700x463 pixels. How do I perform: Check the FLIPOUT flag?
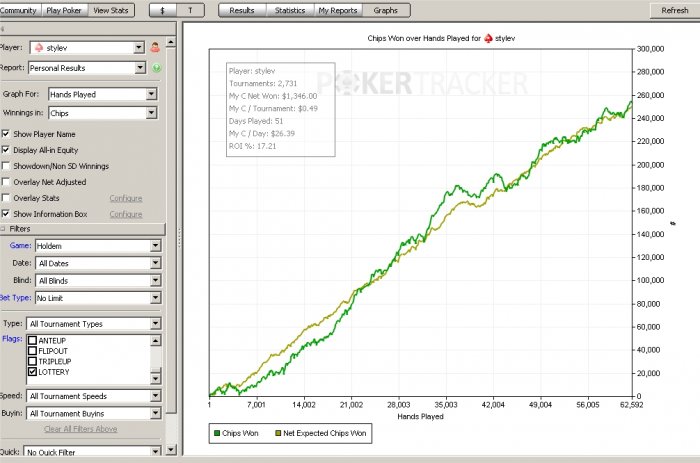click(x=32, y=351)
